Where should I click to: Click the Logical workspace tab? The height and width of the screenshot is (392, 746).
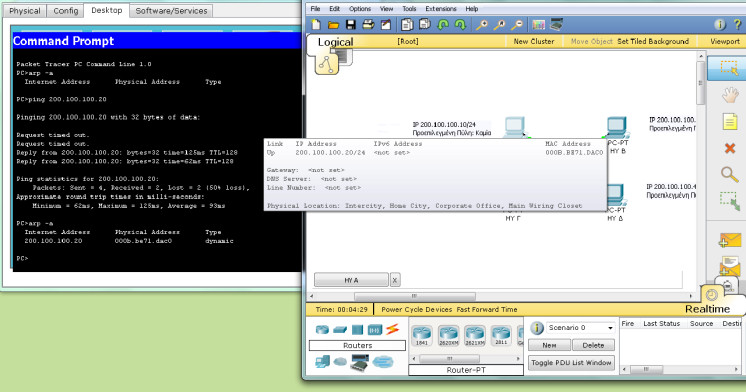(x=335, y=42)
